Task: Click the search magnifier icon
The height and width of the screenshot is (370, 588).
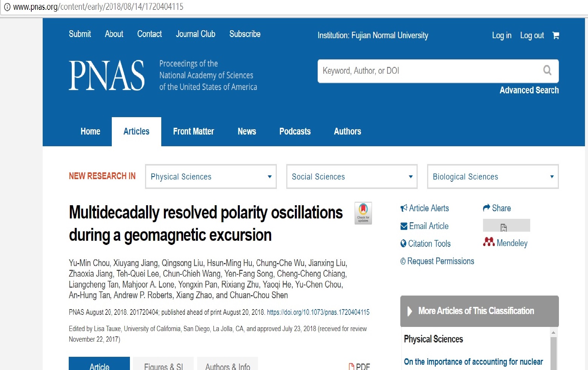Action: coord(547,70)
